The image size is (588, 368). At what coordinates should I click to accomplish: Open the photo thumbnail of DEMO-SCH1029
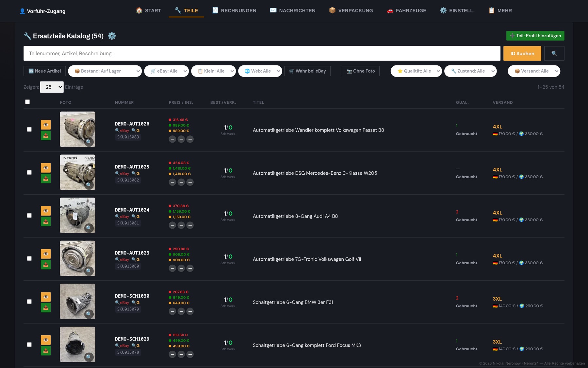tap(77, 344)
